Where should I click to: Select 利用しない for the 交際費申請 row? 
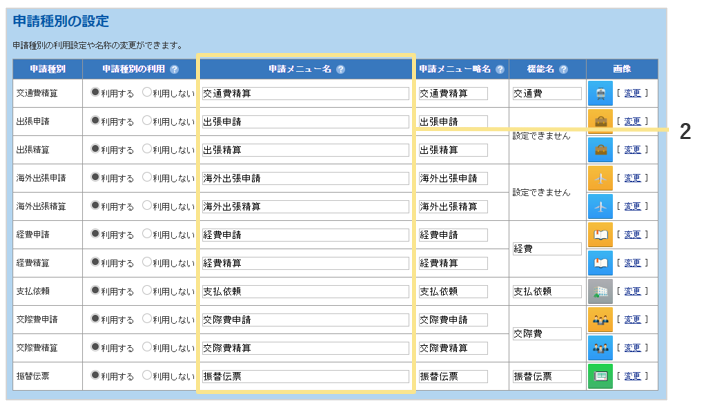(146, 319)
